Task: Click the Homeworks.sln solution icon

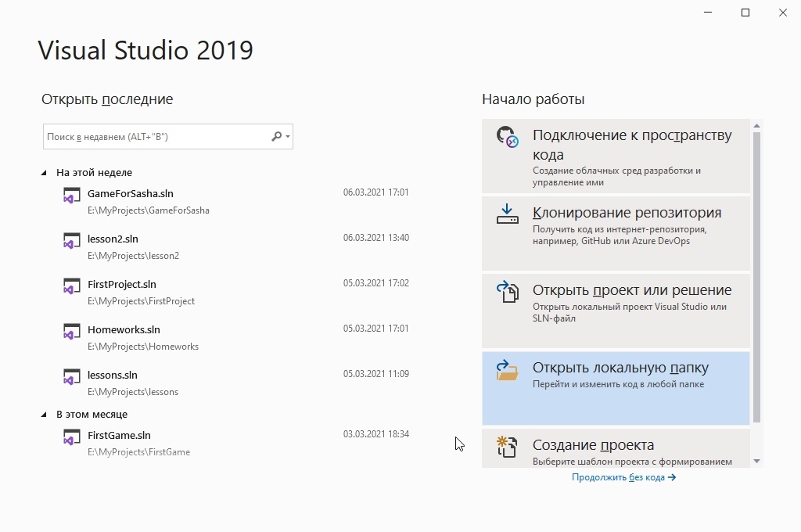Action: (x=71, y=332)
